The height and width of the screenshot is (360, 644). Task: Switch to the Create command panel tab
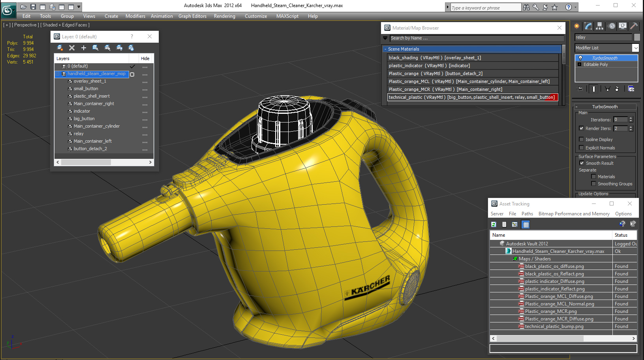577,26
